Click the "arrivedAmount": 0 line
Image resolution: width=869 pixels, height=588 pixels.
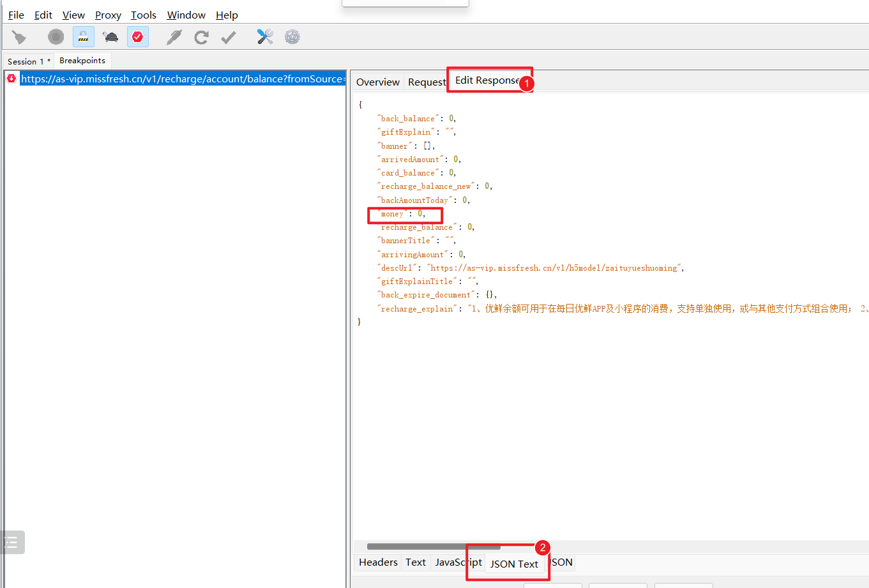(x=419, y=160)
